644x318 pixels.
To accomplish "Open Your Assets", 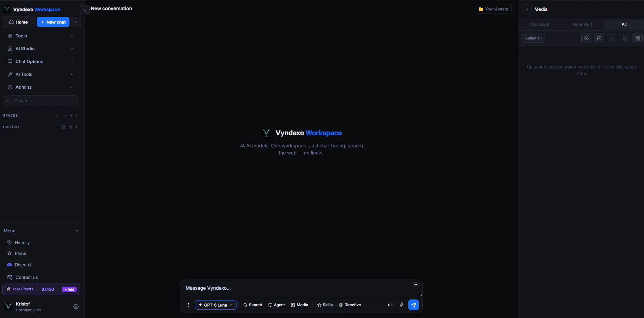I will [493, 9].
